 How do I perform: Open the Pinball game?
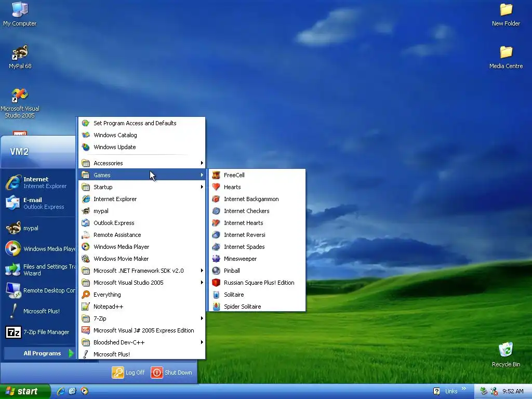pyautogui.click(x=257, y=271)
